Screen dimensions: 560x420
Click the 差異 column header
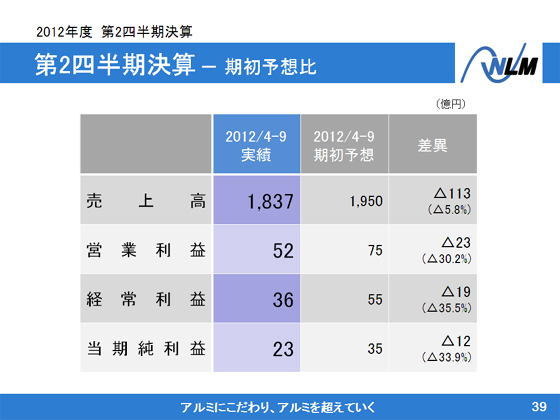point(433,144)
